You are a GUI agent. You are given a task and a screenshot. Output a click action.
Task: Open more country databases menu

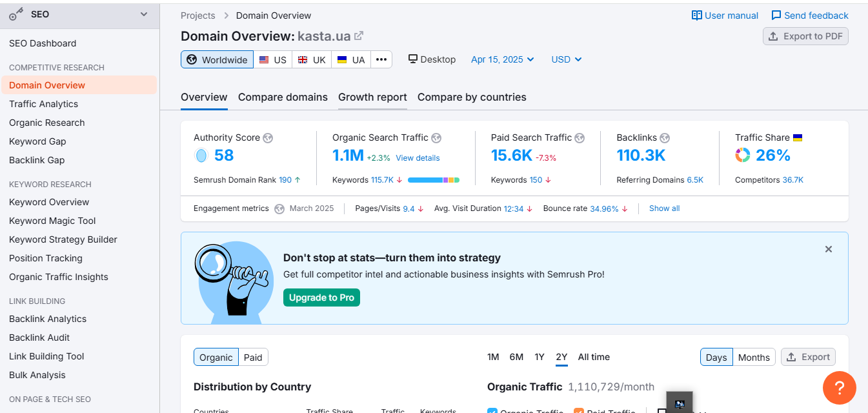pyautogui.click(x=381, y=59)
